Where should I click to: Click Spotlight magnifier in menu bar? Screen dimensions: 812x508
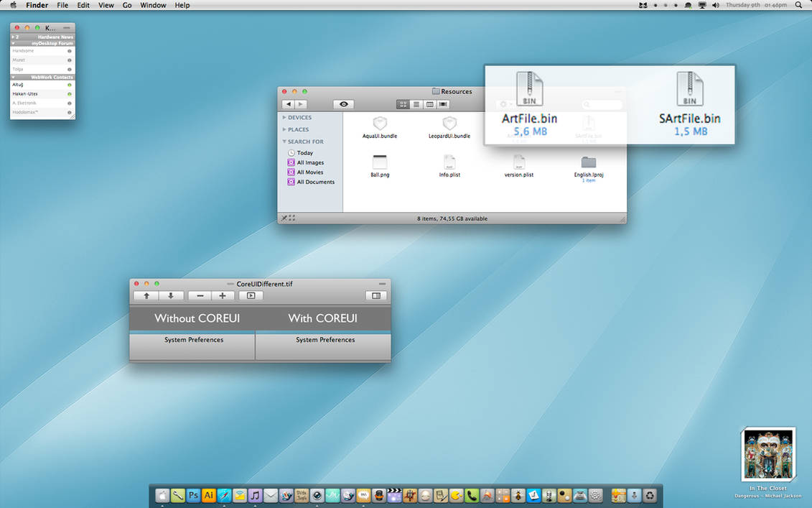(798, 5)
